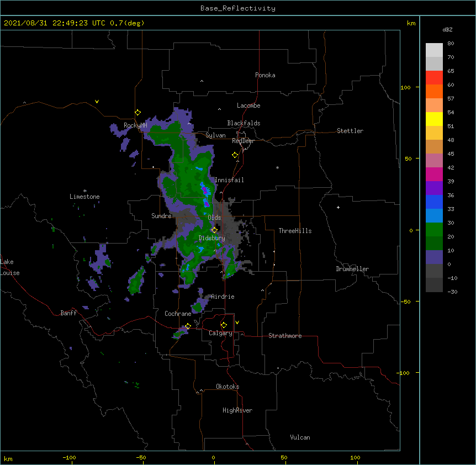Screen dimensions: 476x465
Task: Click the purple 10 dBZ legend swatch
Action: pyautogui.click(x=434, y=257)
